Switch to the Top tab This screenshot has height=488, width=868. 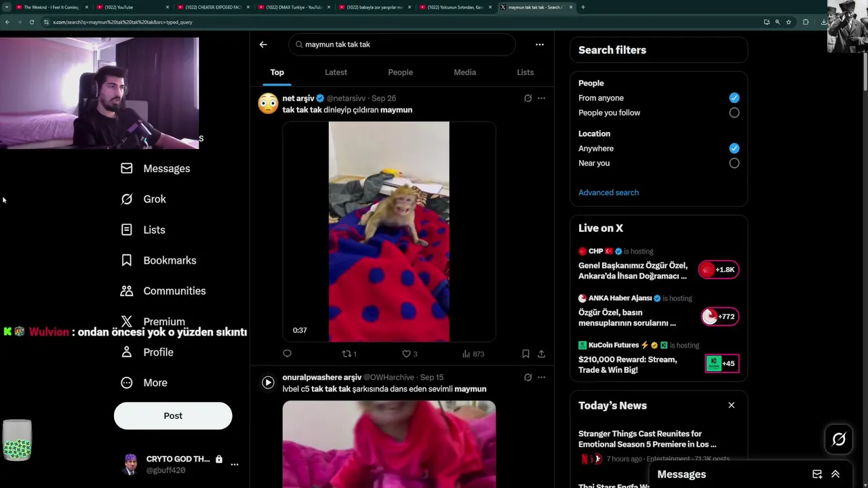277,73
